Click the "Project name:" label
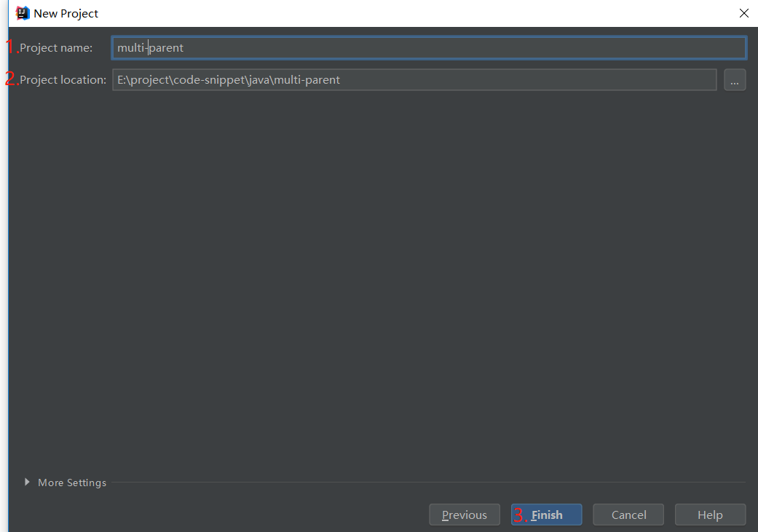Screen dimensions: 758x532 pos(56,48)
